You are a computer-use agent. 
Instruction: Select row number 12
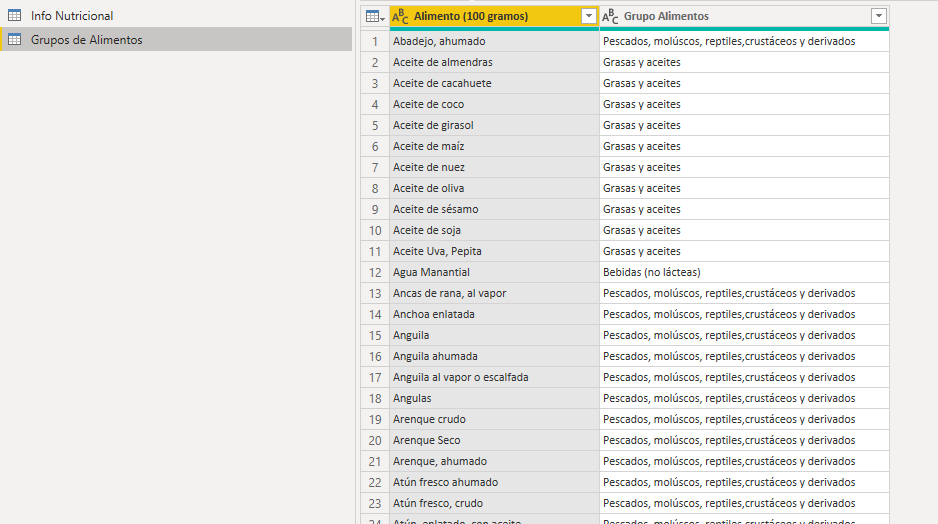(375, 272)
